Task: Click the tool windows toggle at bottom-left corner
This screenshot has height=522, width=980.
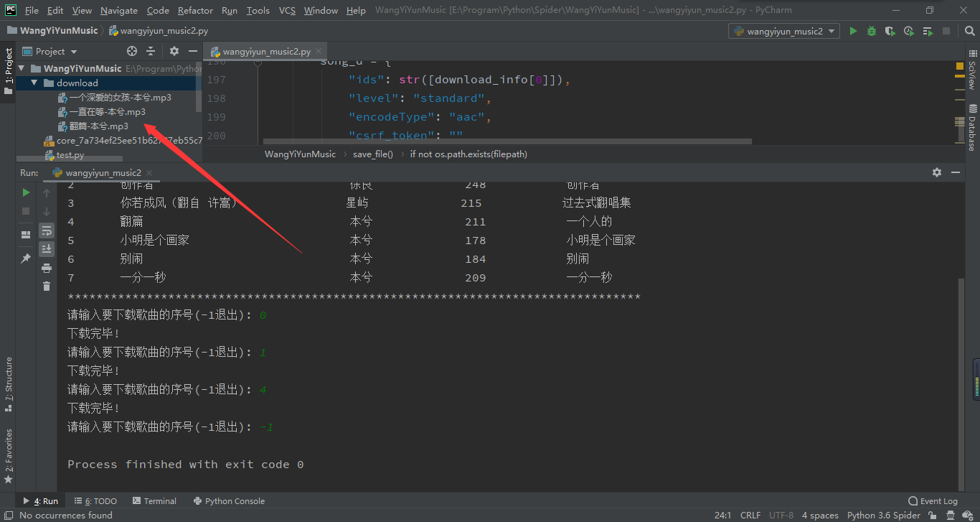Action: click(x=7, y=515)
